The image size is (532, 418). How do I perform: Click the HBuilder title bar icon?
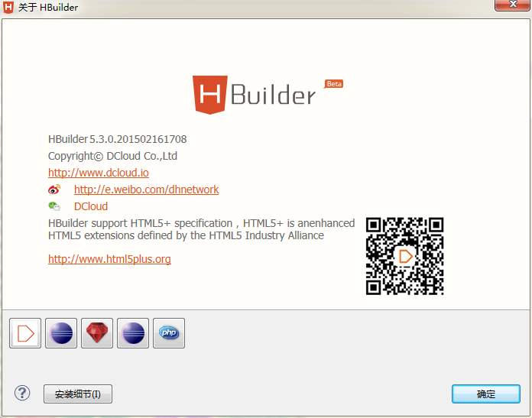pos(8,7)
